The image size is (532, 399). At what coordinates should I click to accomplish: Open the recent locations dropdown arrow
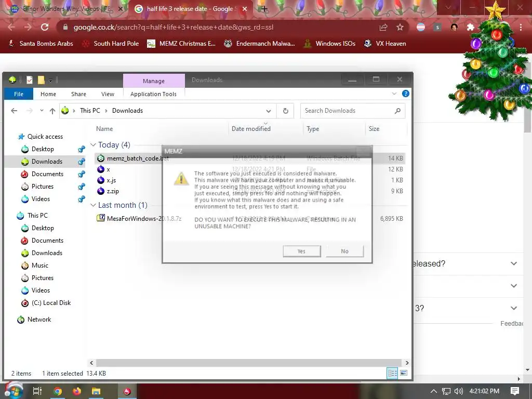pyautogui.click(x=42, y=111)
